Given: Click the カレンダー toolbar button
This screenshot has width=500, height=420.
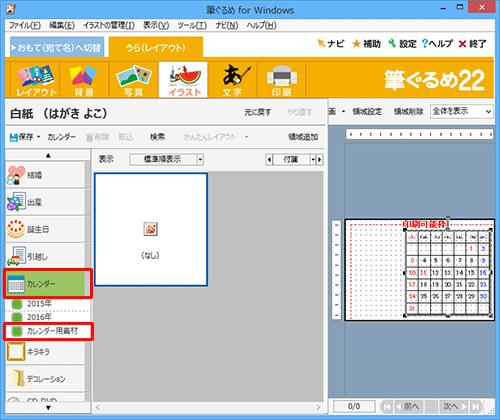Looking at the screenshot, I should tap(61, 137).
